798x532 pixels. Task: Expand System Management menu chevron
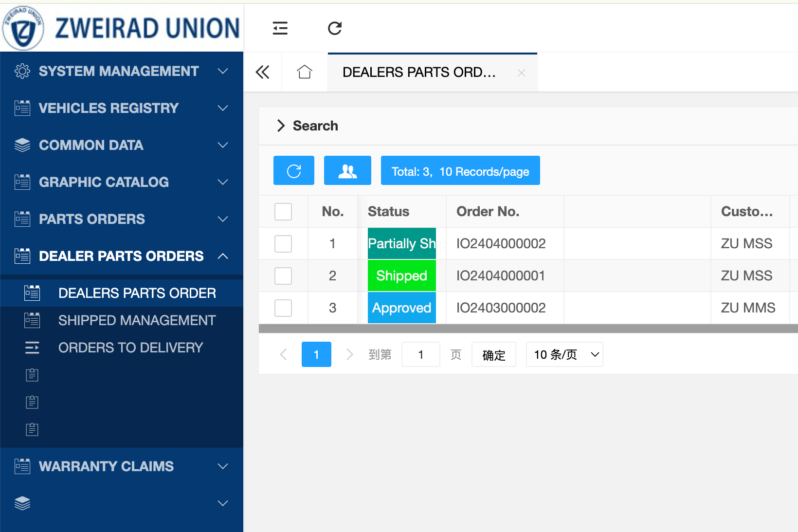[x=223, y=71]
